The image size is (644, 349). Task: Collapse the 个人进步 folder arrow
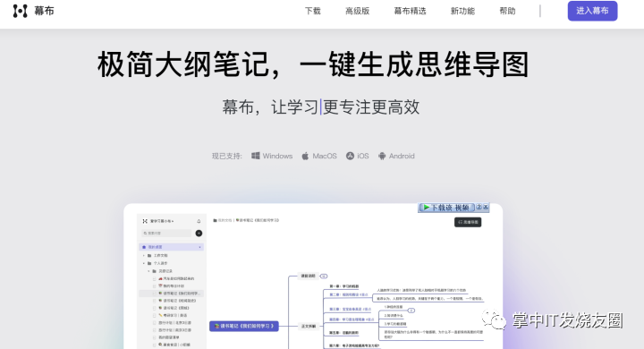pyautogui.click(x=144, y=263)
